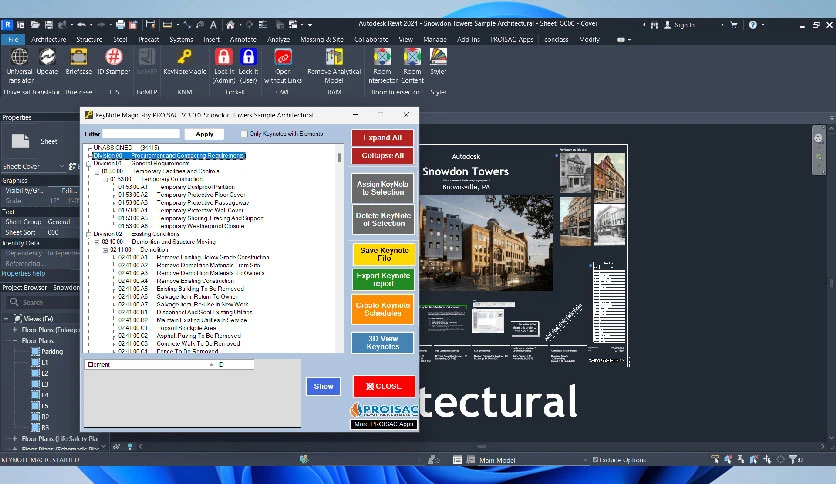The width and height of the screenshot is (836, 484).
Task: Click the filter icon in the status bar
Action: coord(793,459)
